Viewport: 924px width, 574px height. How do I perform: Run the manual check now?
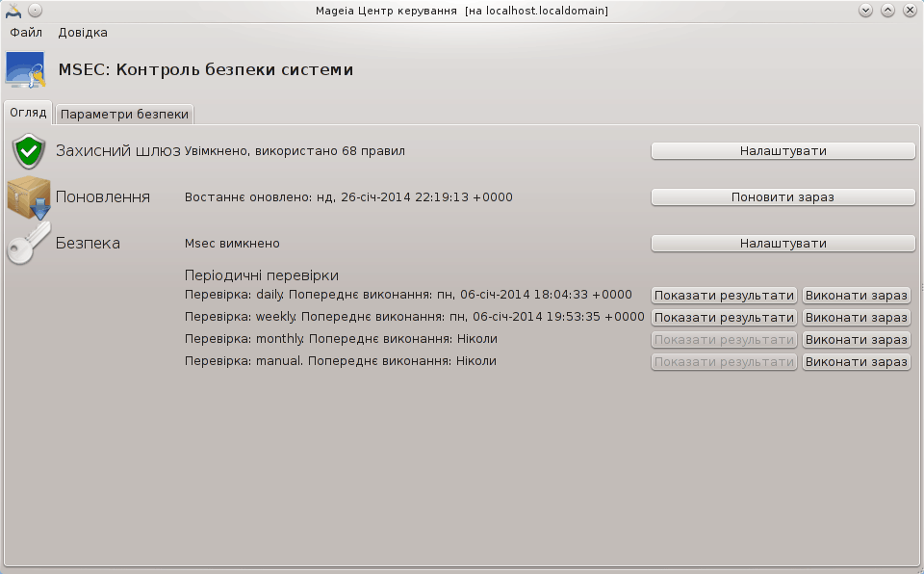coord(857,361)
